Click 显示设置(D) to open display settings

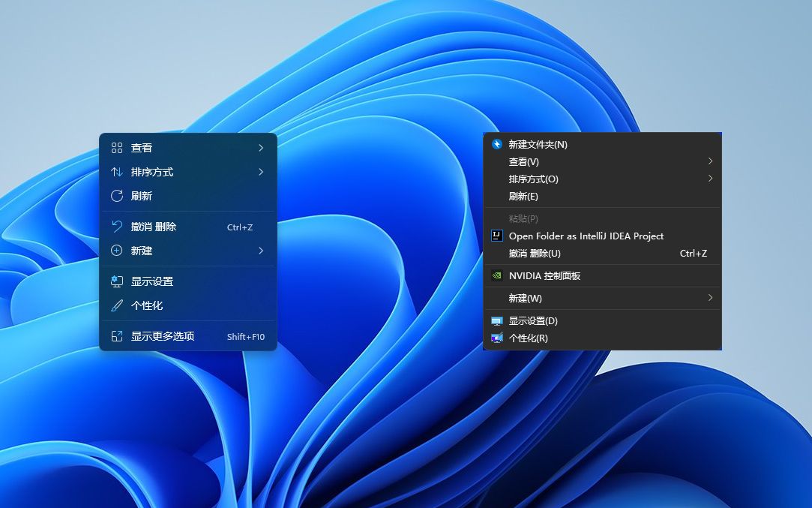pos(532,320)
